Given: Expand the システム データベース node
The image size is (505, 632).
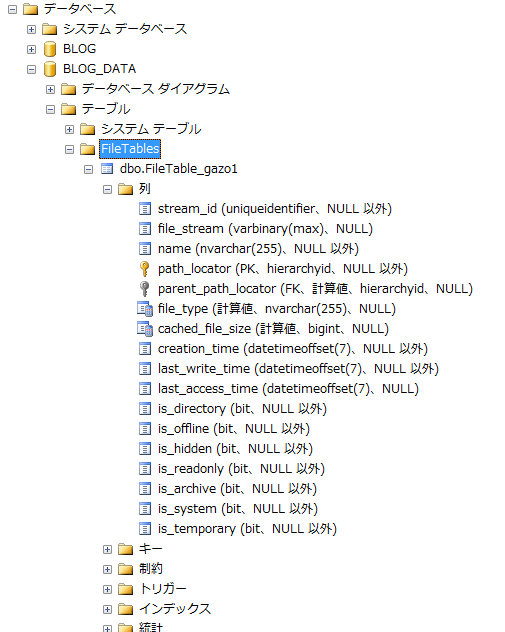Looking at the screenshot, I should 31,29.
